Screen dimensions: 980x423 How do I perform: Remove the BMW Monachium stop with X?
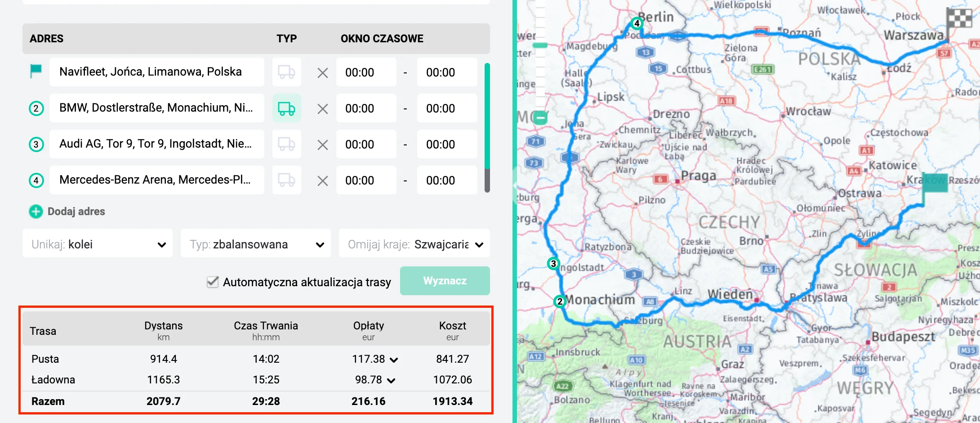[322, 108]
